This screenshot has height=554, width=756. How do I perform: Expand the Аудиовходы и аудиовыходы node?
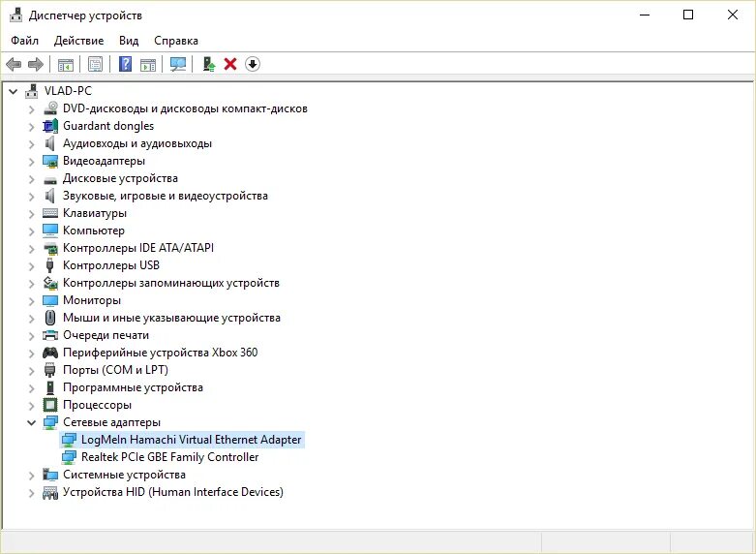tap(32, 143)
